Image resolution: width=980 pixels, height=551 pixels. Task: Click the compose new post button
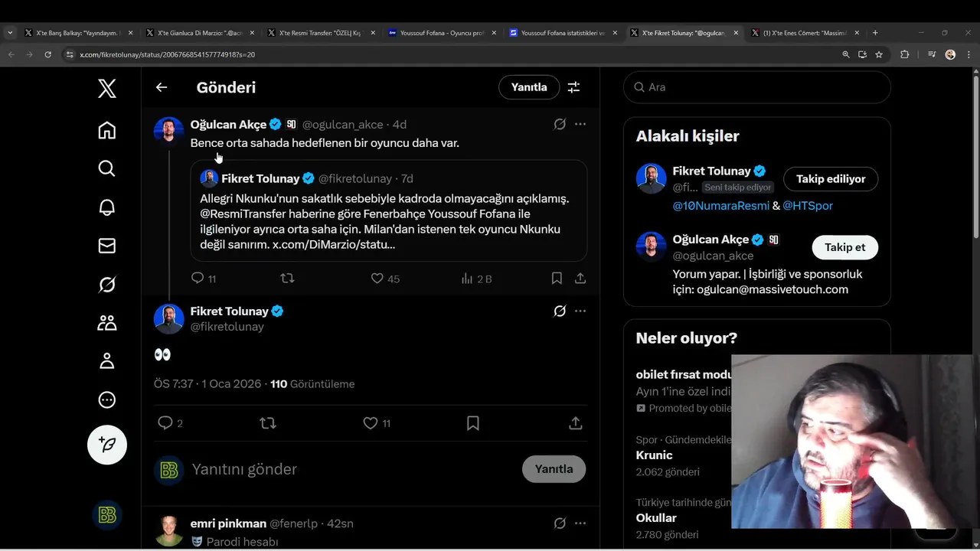107,445
